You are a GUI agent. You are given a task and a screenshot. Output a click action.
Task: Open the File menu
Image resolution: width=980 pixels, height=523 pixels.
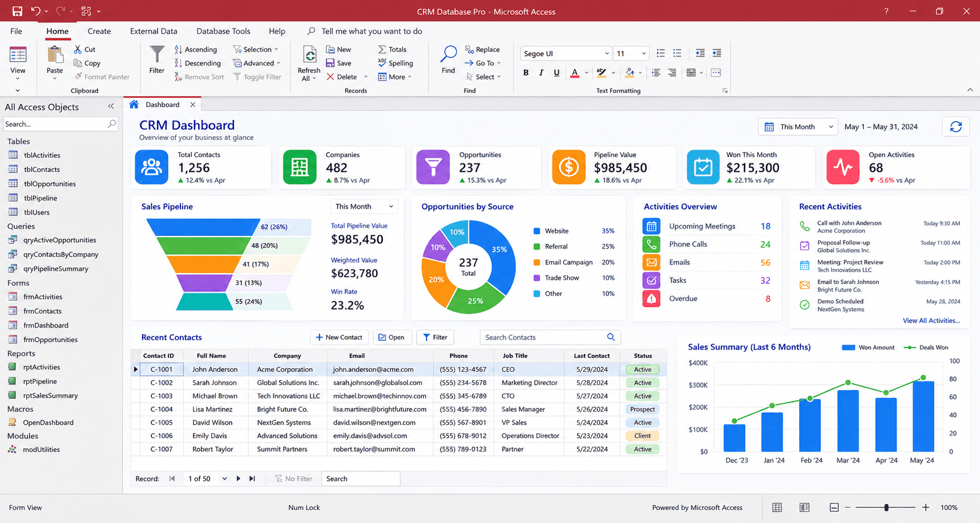pos(16,31)
